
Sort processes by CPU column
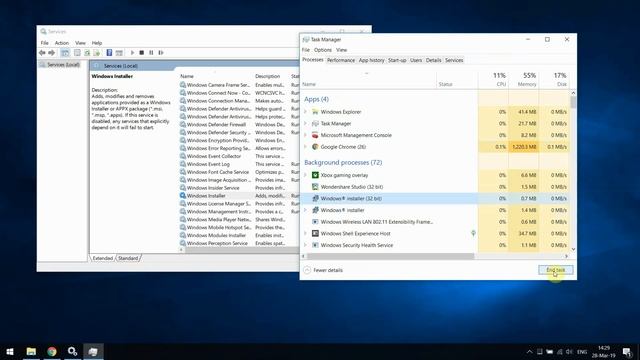493,80
